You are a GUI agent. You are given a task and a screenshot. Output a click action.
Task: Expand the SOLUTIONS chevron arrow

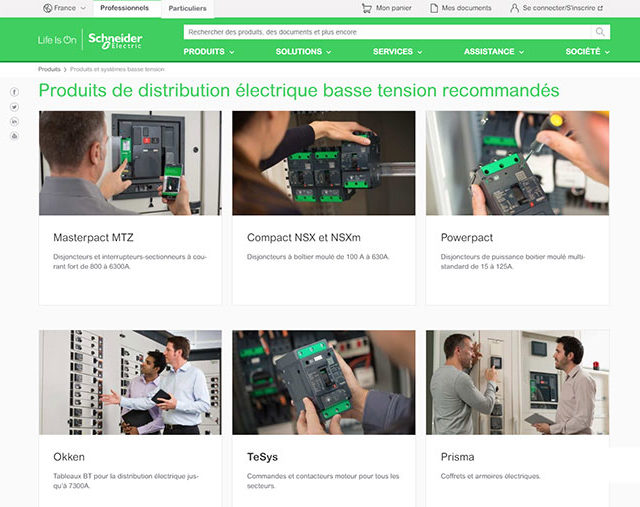(329, 52)
